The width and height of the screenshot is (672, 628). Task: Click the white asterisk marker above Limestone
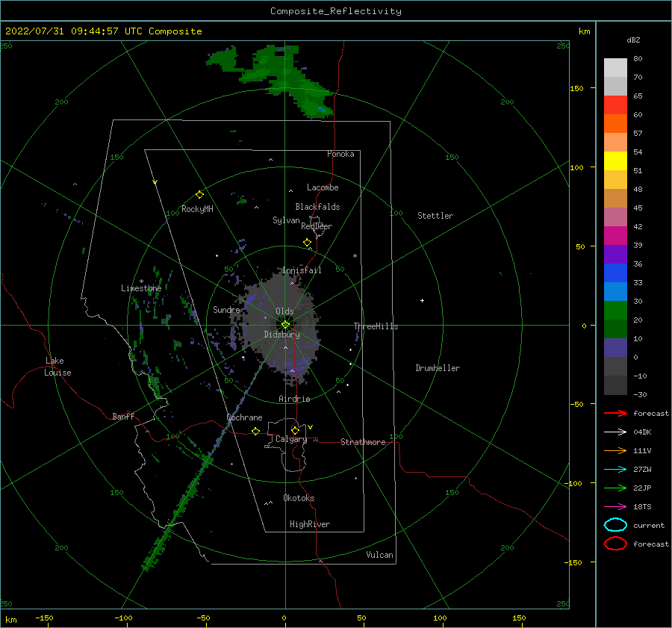pos(141,282)
